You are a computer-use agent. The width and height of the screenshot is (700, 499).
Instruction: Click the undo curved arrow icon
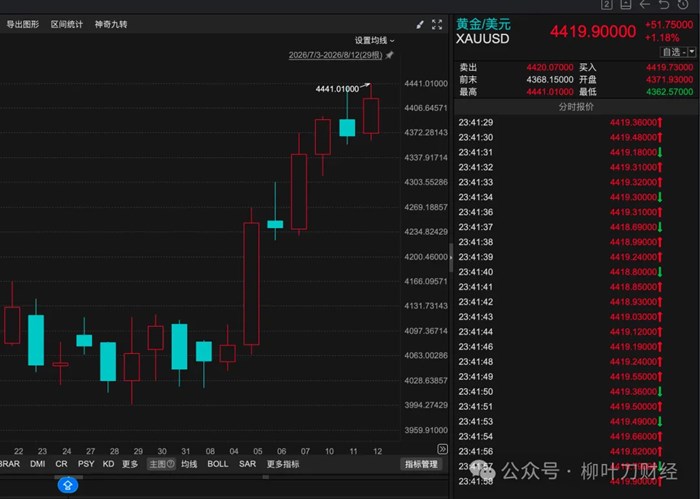point(664,4)
